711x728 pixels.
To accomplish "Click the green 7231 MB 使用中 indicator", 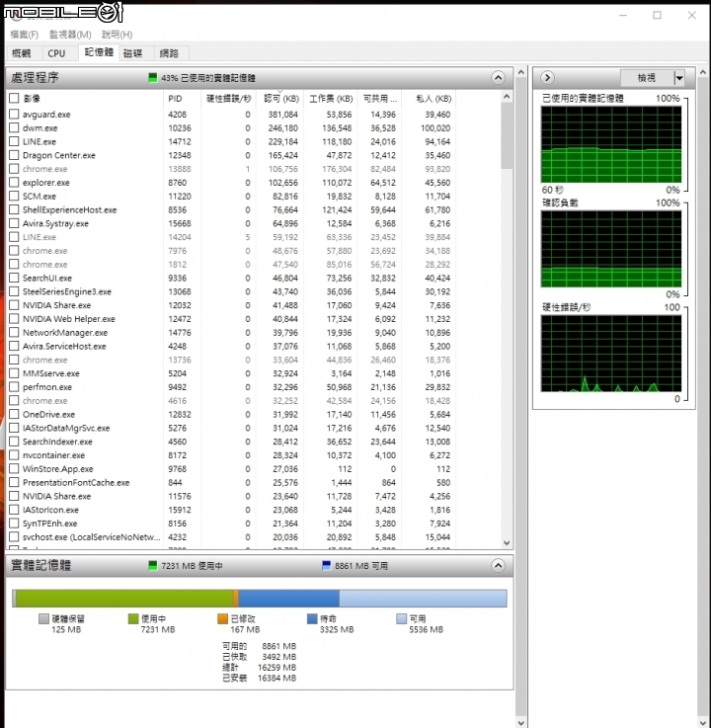I will coord(153,565).
